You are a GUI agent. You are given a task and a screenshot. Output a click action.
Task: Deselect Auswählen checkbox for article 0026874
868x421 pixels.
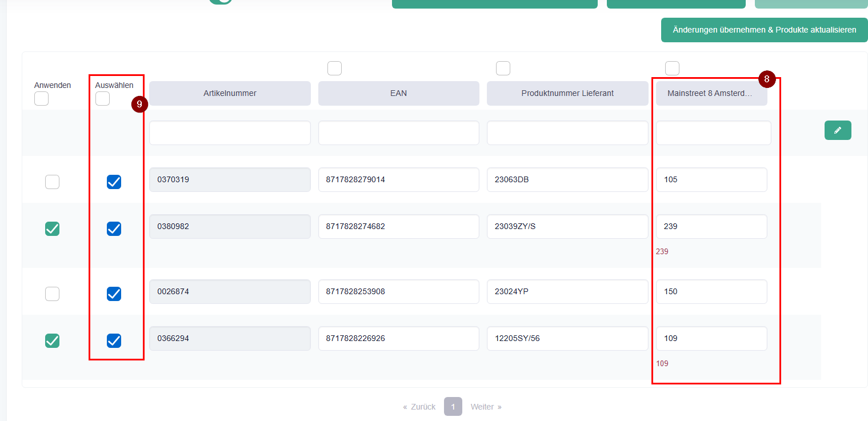[114, 294]
